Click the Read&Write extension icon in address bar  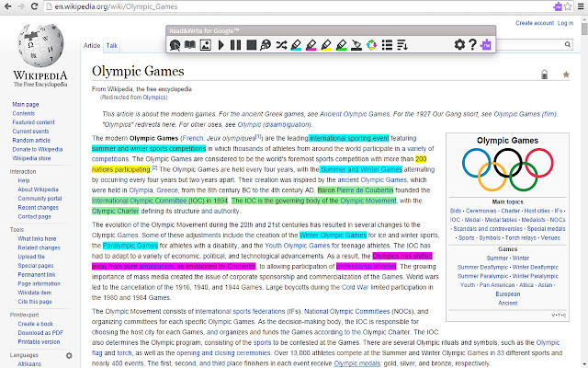(558, 6)
